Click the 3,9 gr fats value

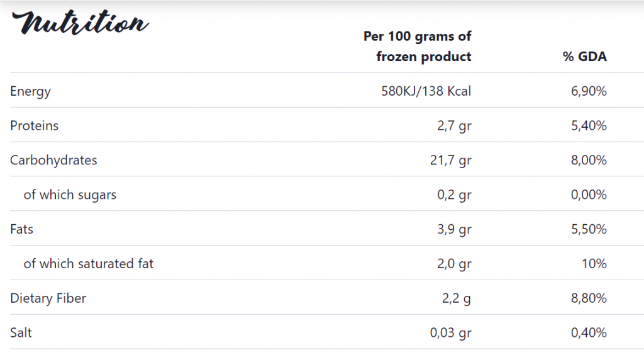[454, 229]
